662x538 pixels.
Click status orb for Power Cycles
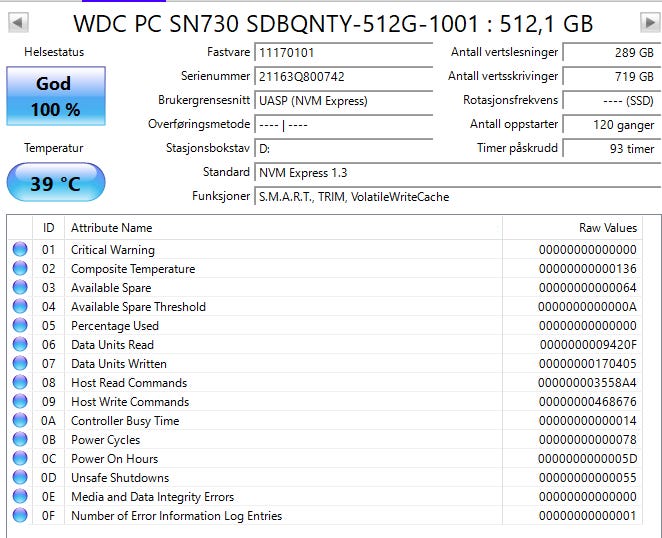click(20, 439)
